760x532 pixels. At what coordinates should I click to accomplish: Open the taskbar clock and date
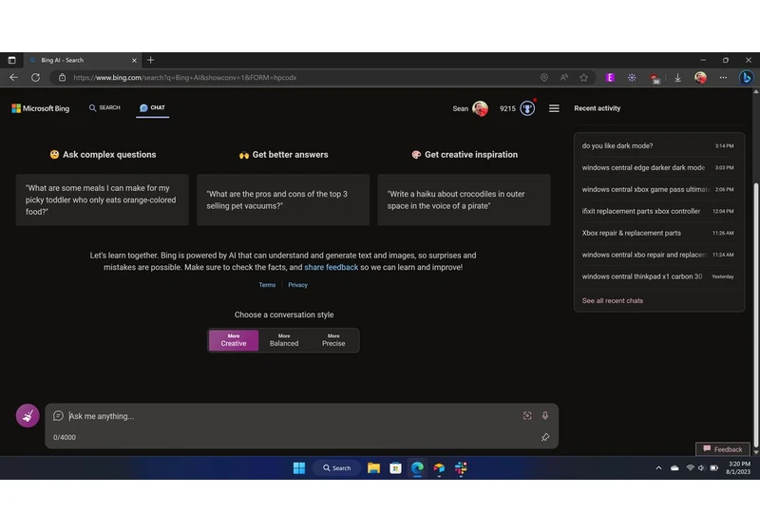(739, 467)
